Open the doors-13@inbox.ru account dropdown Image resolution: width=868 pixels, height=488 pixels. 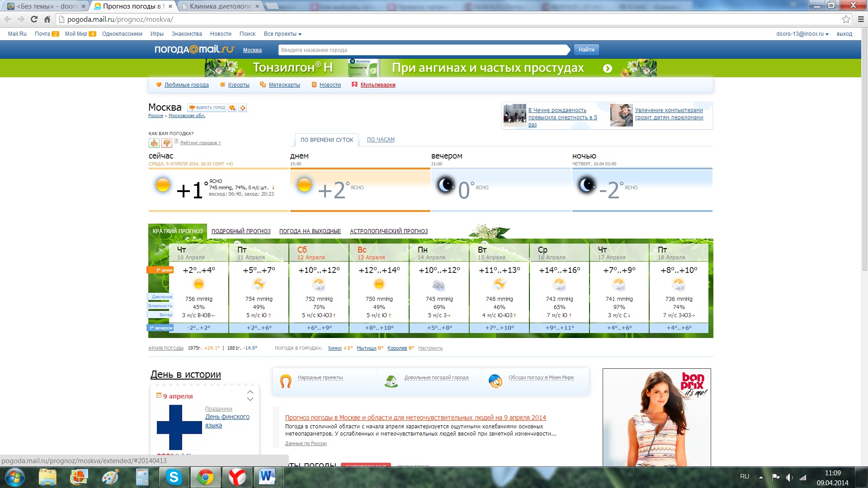802,34
